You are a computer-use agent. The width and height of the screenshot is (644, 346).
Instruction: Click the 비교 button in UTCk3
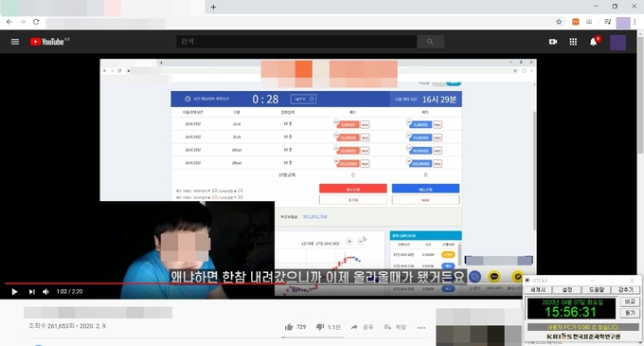coord(630,301)
